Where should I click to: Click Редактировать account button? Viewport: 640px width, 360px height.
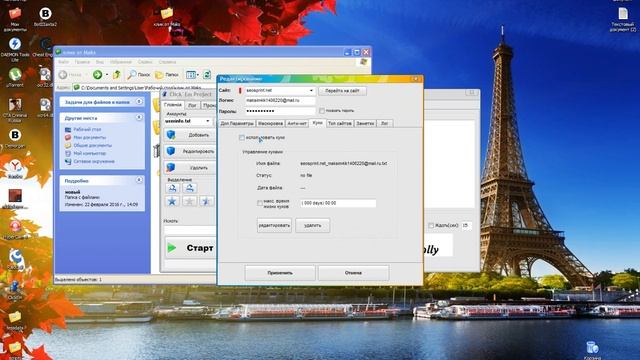190,151
